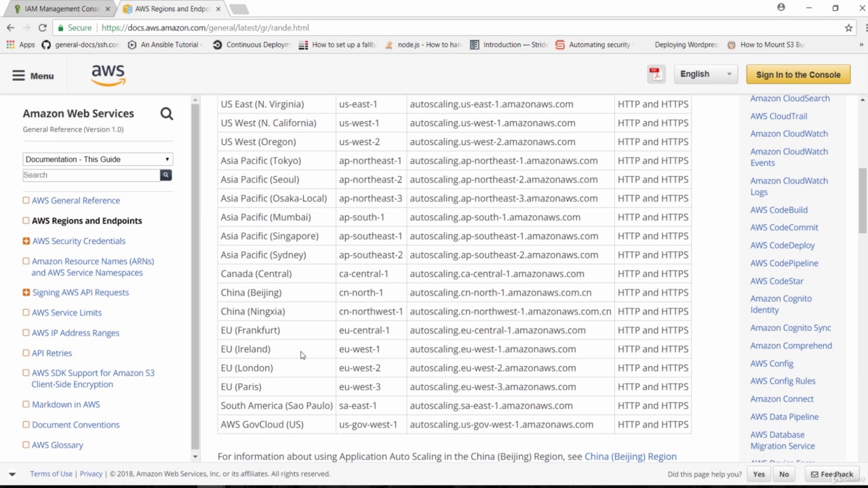Open An Ansible Tutorial bookmark
The width and height of the screenshot is (868, 488).
[165, 45]
